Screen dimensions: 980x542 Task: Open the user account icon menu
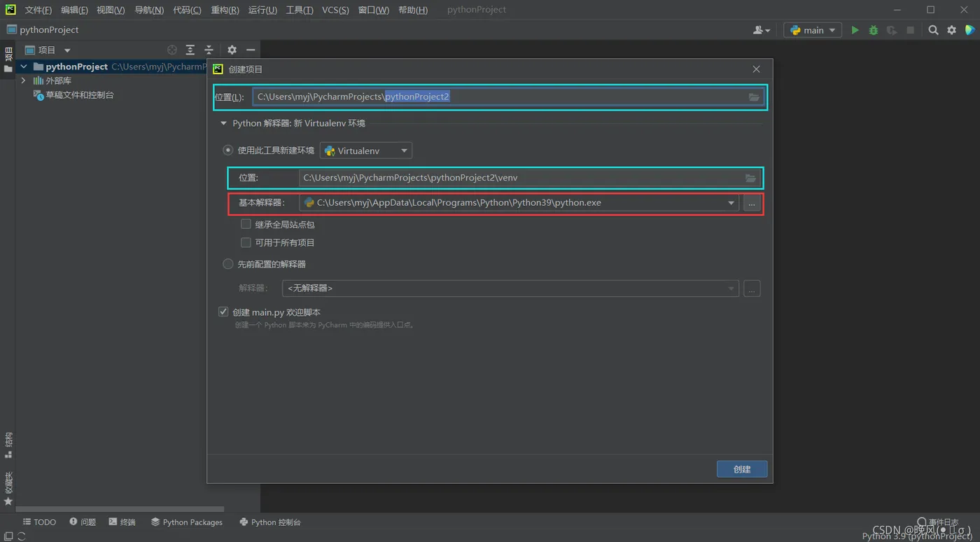[x=761, y=30]
